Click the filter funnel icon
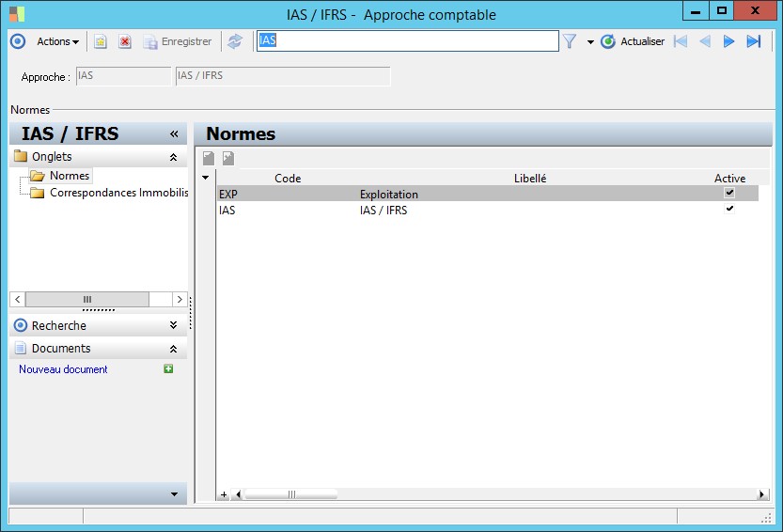The width and height of the screenshot is (783, 532). [x=570, y=41]
